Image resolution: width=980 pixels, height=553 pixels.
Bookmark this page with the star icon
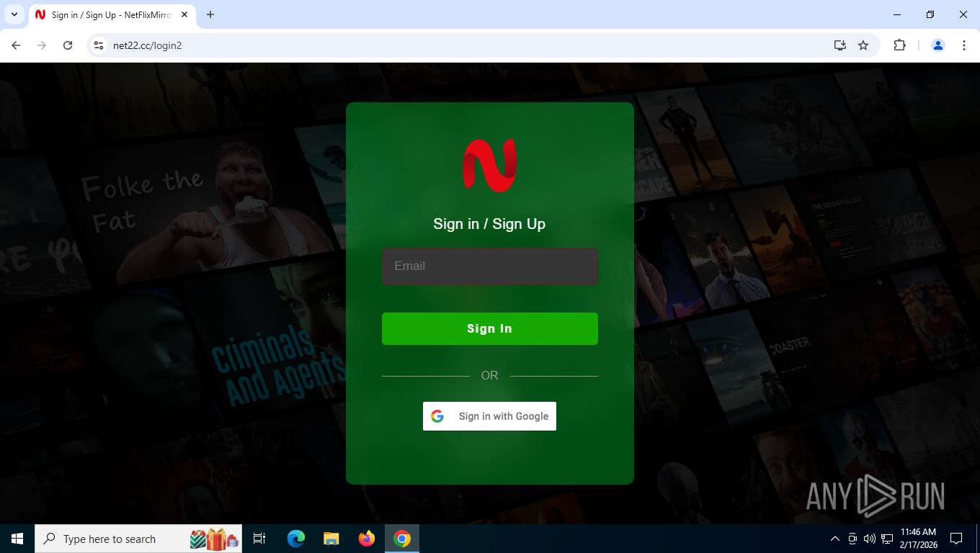click(863, 45)
